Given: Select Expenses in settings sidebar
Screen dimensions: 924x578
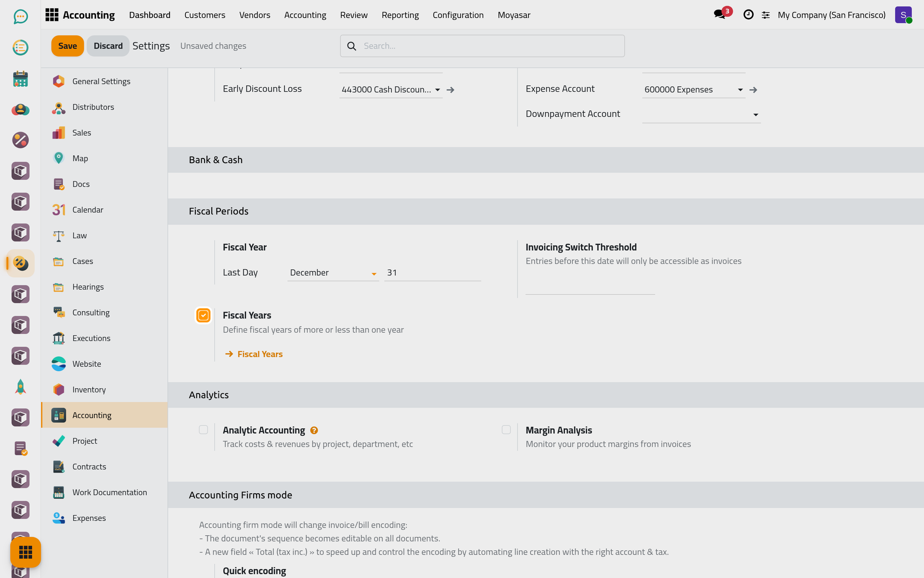Looking at the screenshot, I should click(x=104, y=518).
